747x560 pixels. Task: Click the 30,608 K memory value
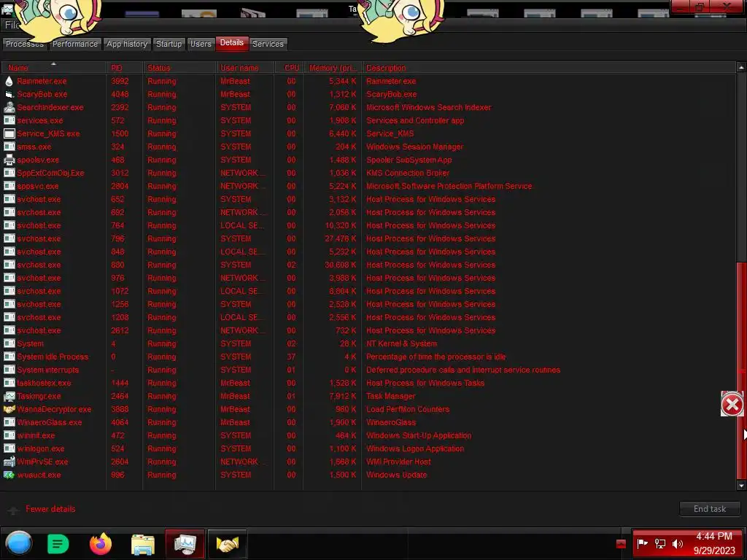(340, 265)
